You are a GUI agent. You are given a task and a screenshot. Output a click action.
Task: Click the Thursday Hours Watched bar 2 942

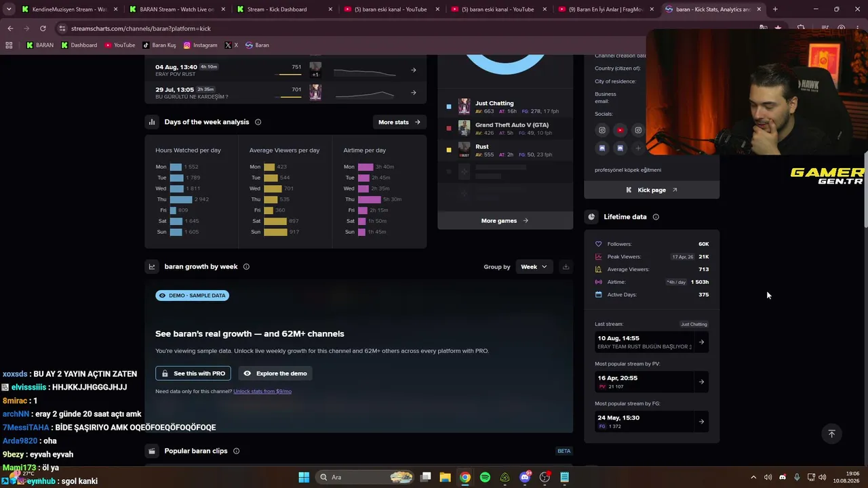coord(181,199)
